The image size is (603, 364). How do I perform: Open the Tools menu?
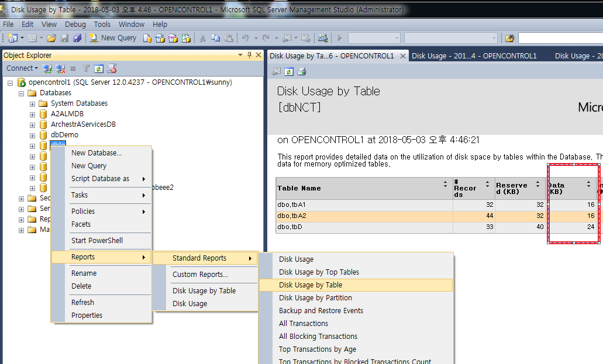point(102,24)
